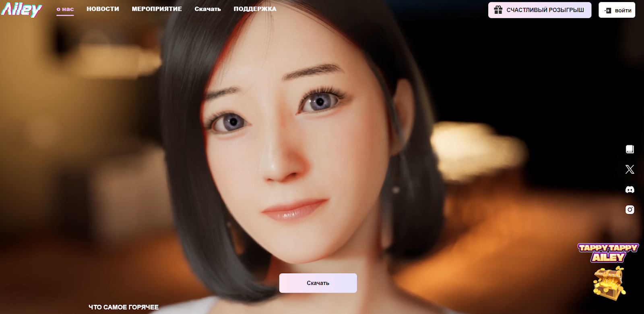Open ПОДДЕРЖКА in the navigation bar
Screen dimensions: 644x314
(x=255, y=9)
